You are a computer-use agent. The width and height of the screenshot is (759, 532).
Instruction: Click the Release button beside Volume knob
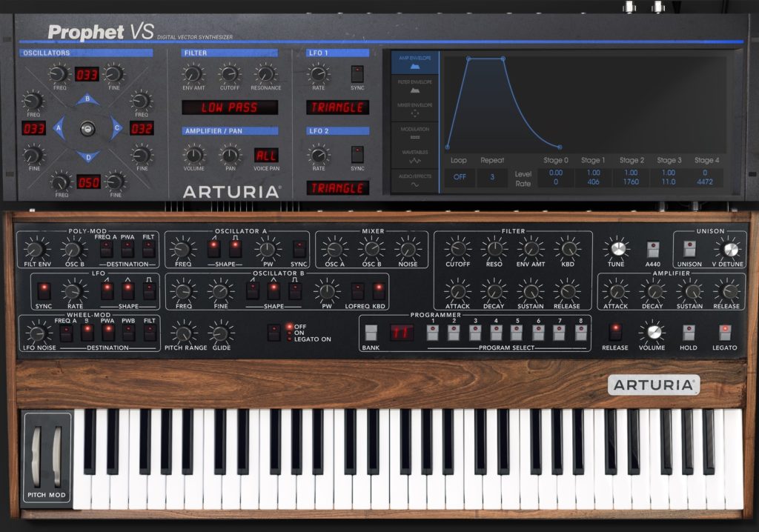tap(615, 332)
